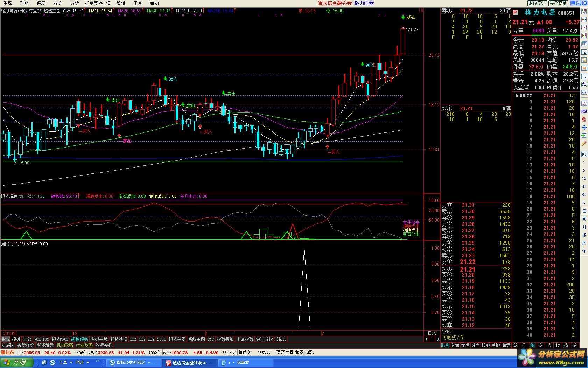The width and height of the screenshot is (588, 368).
Task: Click the magnifier search icon in sidebar
Action: (x=584, y=92)
